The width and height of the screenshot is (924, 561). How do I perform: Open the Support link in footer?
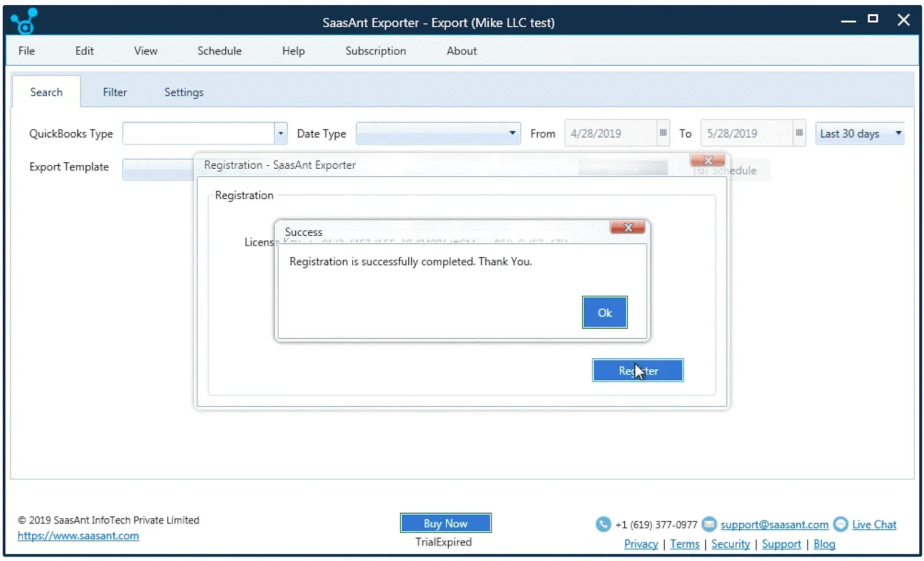pyautogui.click(x=781, y=544)
